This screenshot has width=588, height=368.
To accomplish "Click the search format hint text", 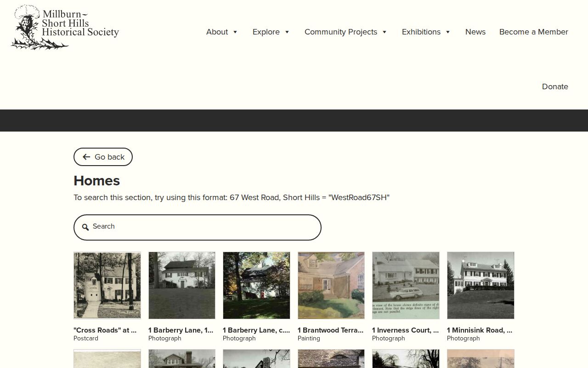I will (232, 198).
